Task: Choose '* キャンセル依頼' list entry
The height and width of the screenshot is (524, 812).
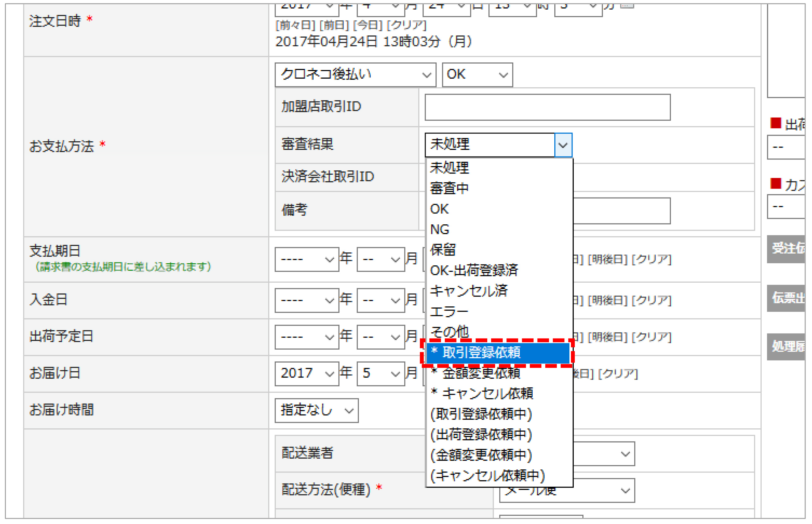Action: pos(482,393)
